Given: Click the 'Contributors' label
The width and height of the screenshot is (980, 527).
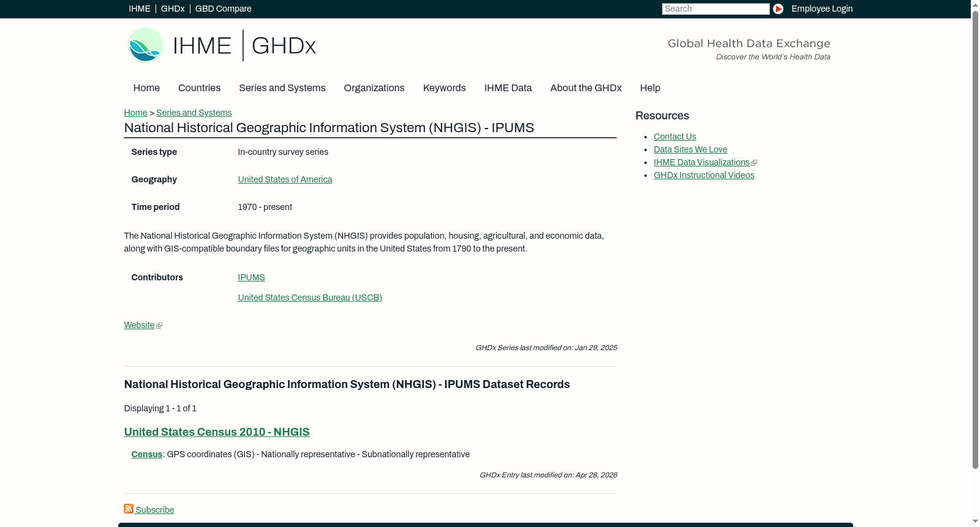Looking at the screenshot, I should pos(157,277).
